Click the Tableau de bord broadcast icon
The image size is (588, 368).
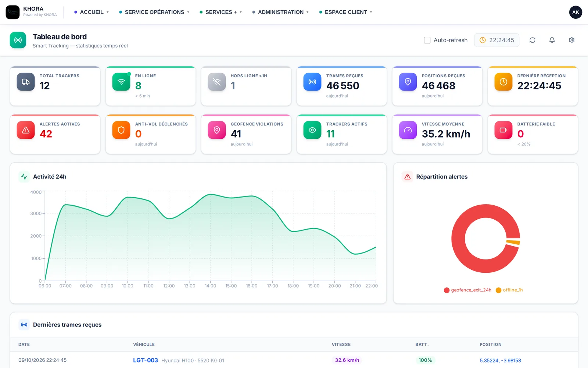(x=18, y=40)
